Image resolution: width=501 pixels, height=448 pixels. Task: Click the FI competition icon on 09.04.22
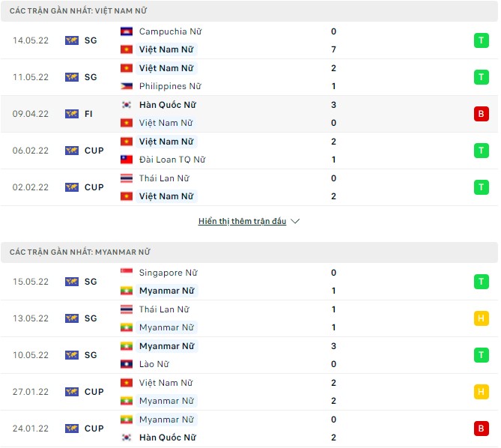point(72,114)
